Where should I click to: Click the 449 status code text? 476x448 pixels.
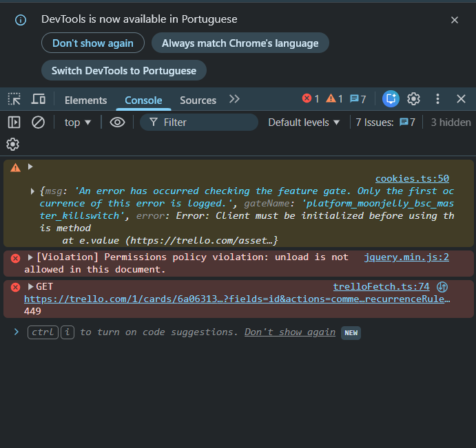coord(32,311)
